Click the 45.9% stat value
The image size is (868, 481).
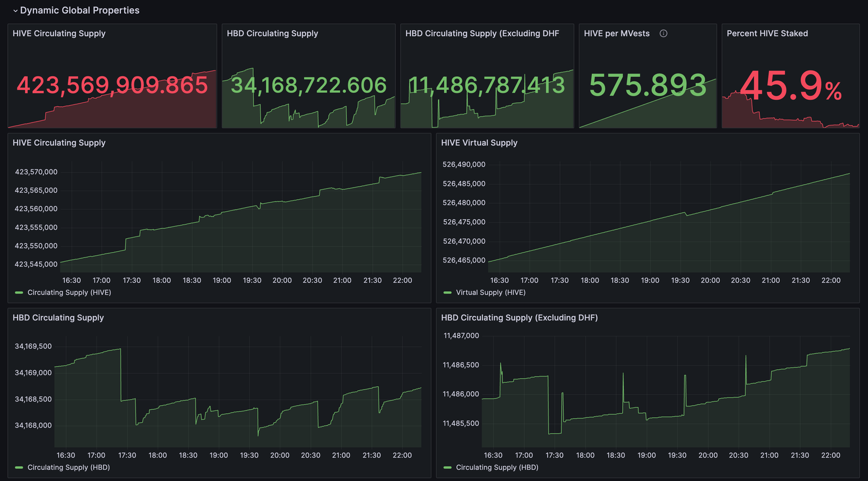click(x=791, y=85)
